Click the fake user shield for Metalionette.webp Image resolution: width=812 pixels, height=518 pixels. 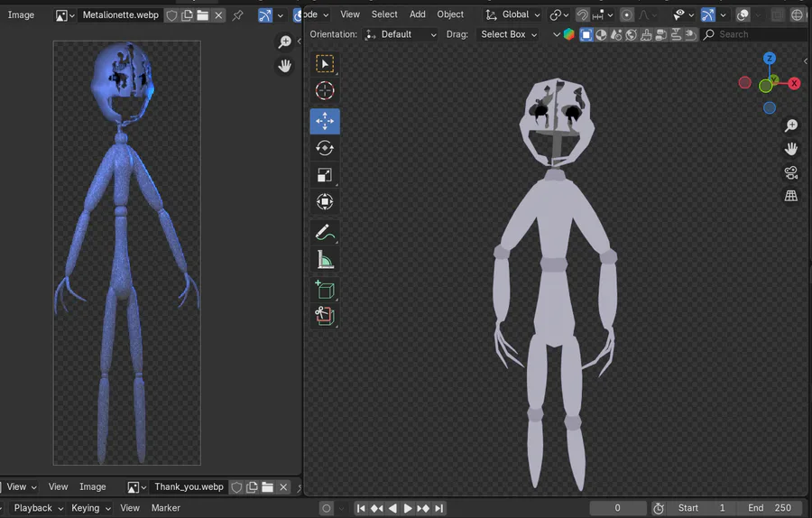(x=171, y=15)
